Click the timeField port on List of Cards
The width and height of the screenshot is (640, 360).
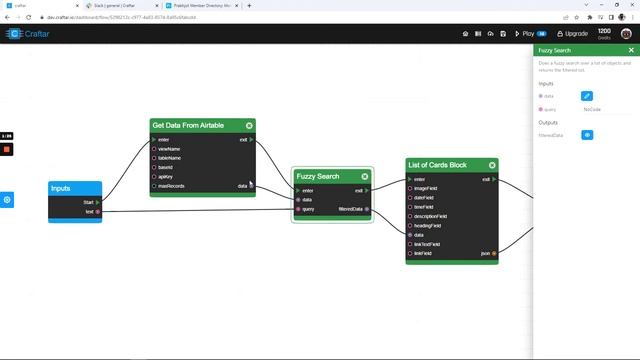(410, 207)
